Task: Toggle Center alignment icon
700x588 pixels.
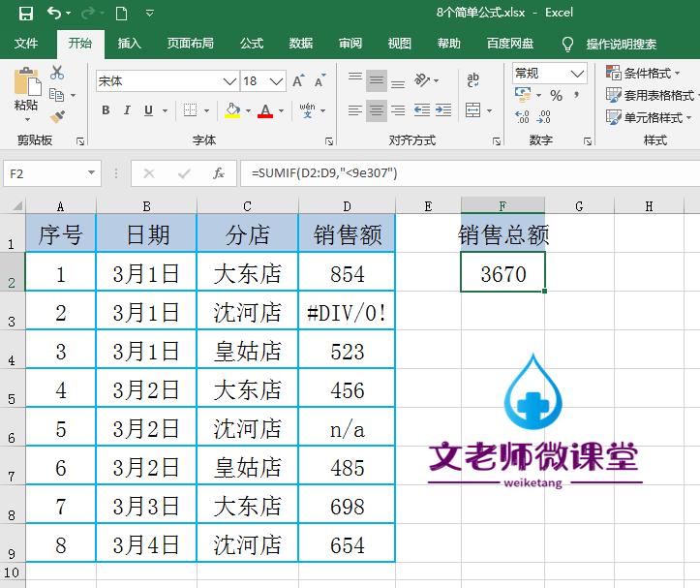Action: point(377,110)
